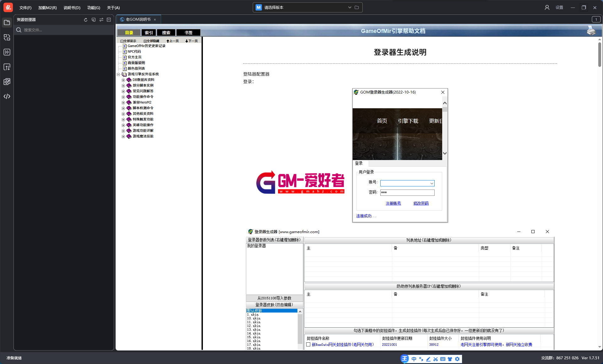The width and height of the screenshot is (603, 364).
Task: Click the pen icon in input method bar
Action: pos(428,359)
